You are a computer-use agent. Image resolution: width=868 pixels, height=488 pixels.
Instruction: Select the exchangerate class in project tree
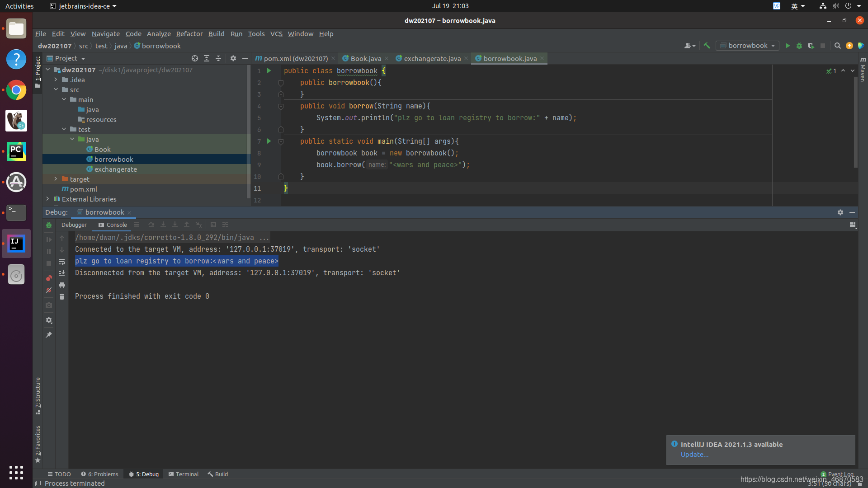point(116,169)
